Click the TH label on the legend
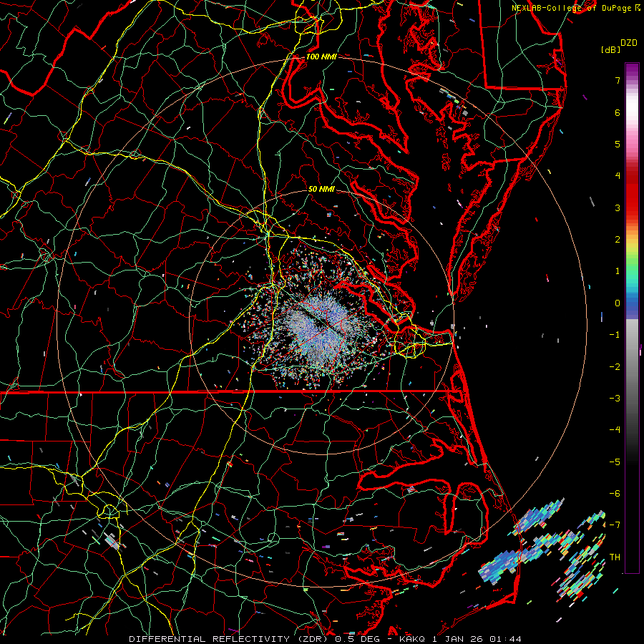This screenshot has width=644, height=644. click(615, 557)
